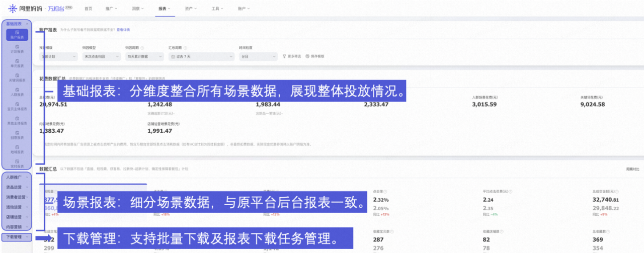644x253 pixels.
Task: Click the 周期对比 option
Action: (x=633, y=170)
